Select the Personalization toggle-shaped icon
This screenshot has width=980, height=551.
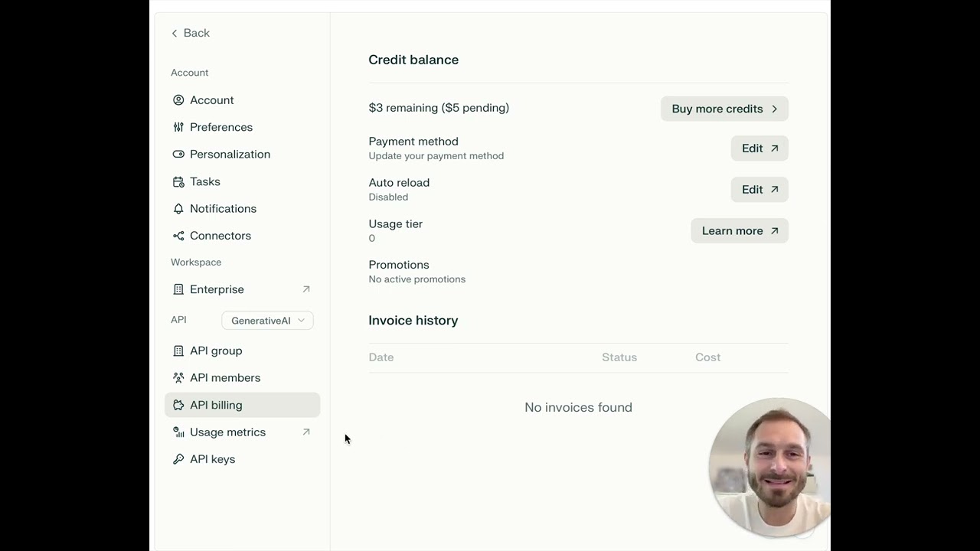178,154
